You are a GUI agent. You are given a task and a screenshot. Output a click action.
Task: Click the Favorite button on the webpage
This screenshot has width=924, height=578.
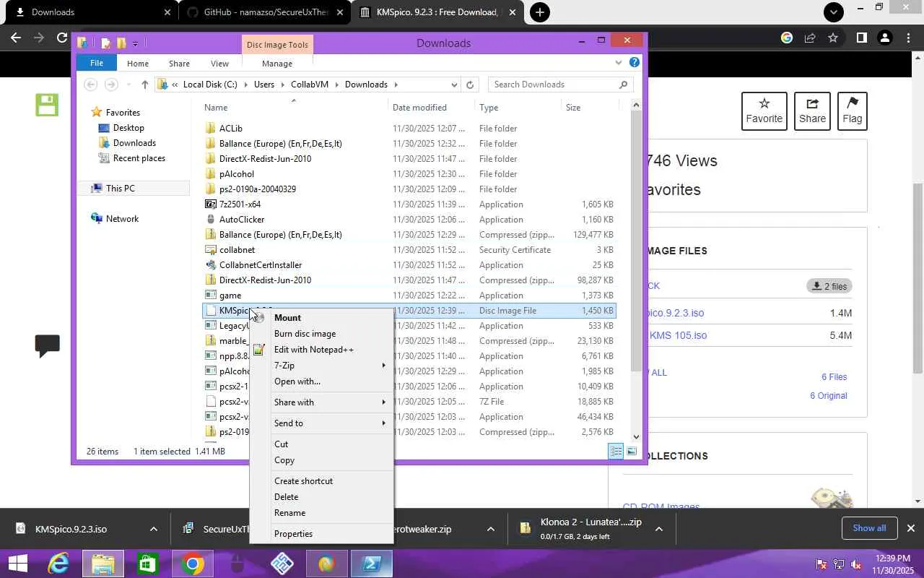764,111
